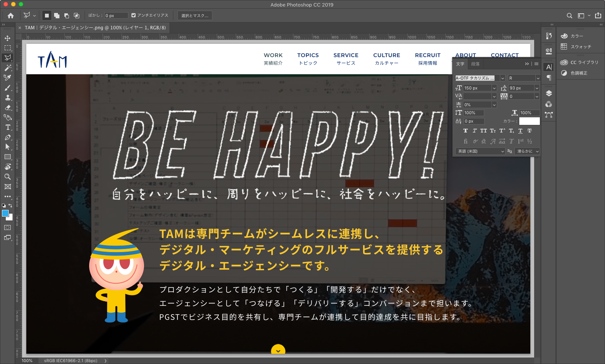Open the Layers panel icon
This screenshot has width=605, height=364.
549,94
